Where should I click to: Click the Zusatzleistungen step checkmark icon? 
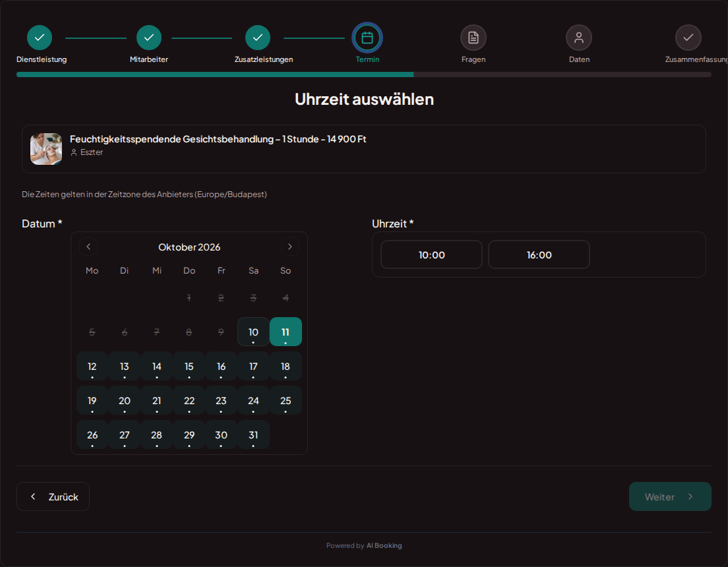tap(258, 38)
